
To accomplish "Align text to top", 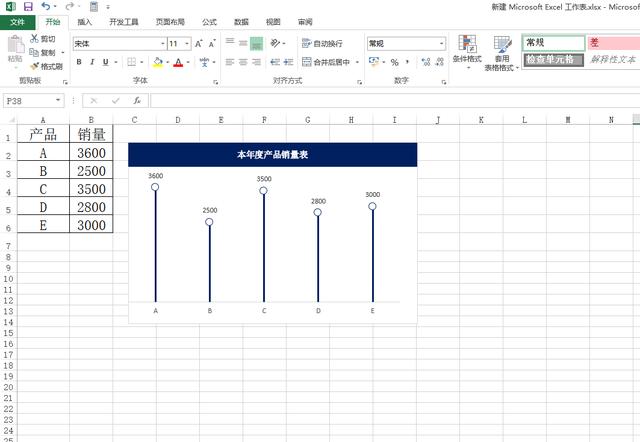I will pos(230,42).
